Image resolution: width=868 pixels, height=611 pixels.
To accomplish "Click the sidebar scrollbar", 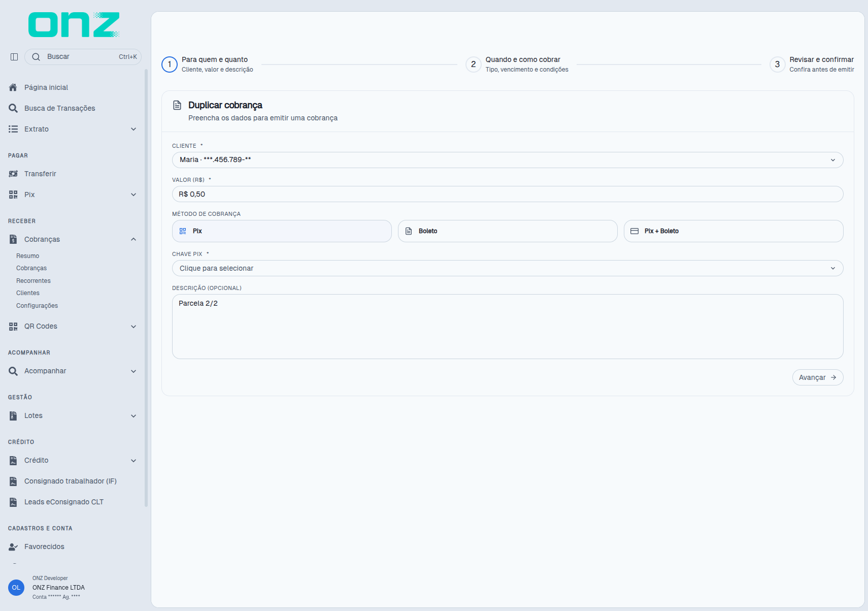I will tap(146, 288).
